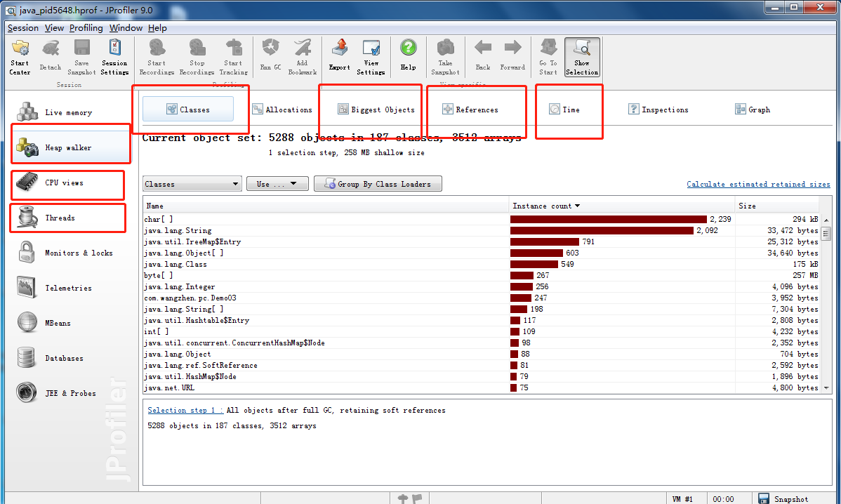841x504 pixels.
Task: Expand the Classes aggregation dropdown
Action: coord(192,184)
